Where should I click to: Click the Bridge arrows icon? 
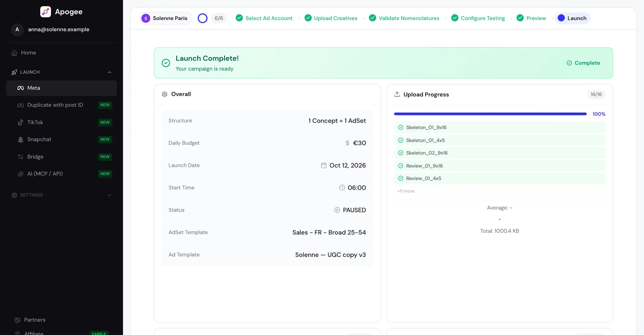[21, 157]
